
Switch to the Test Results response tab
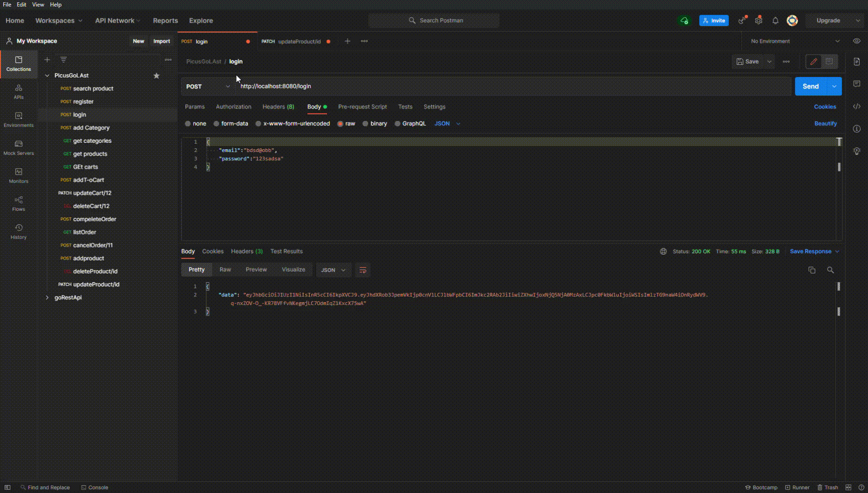[x=286, y=251]
